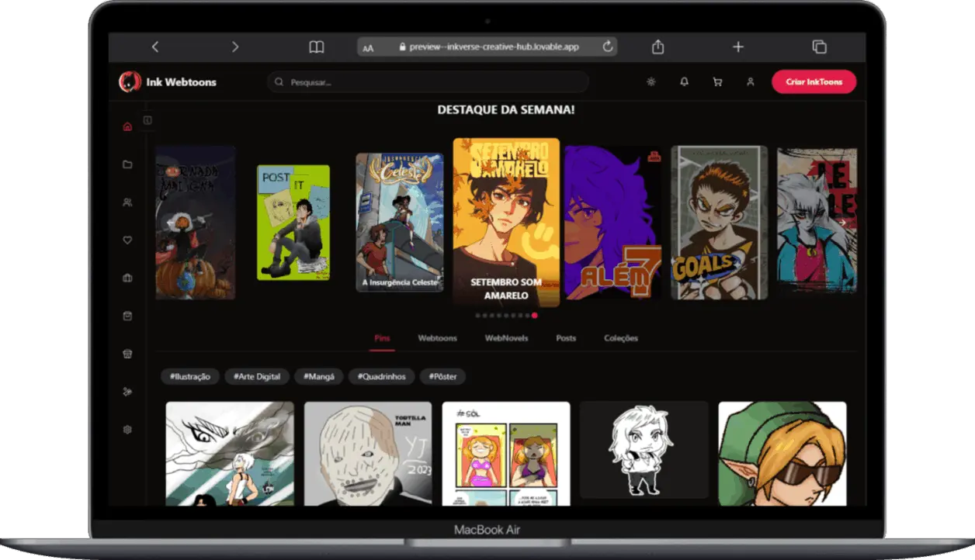
Task: Switch to the WebNovels tab
Action: [x=506, y=338]
